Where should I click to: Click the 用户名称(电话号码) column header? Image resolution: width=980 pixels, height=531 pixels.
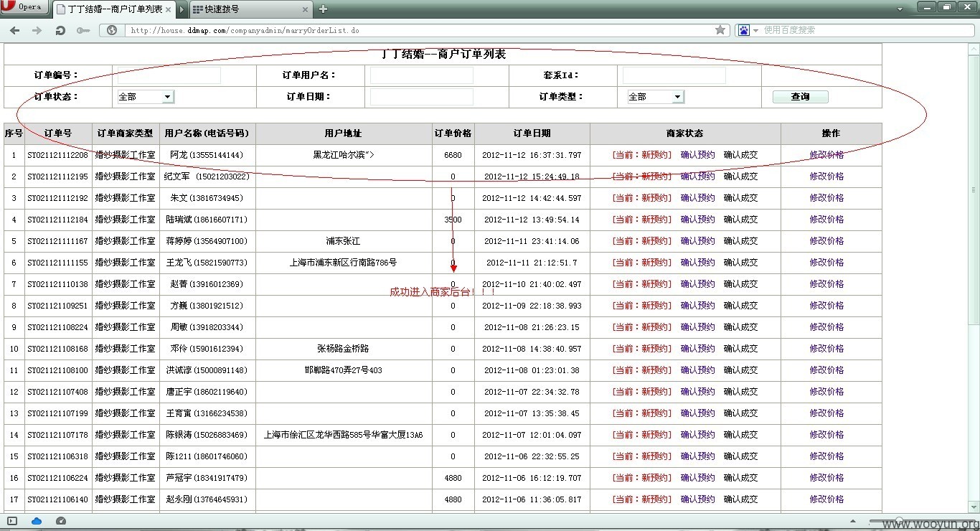coord(207,133)
